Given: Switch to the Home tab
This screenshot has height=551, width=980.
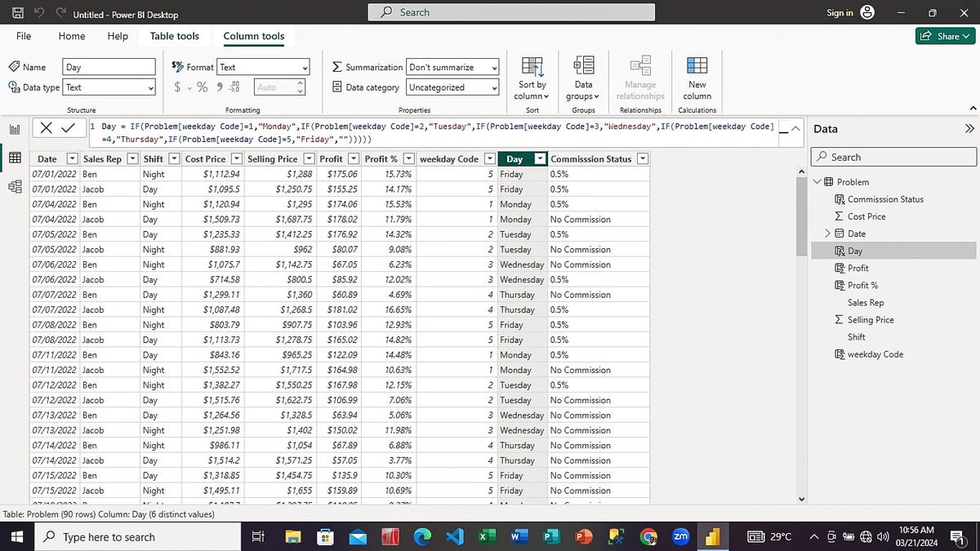Looking at the screenshot, I should (72, 36).
